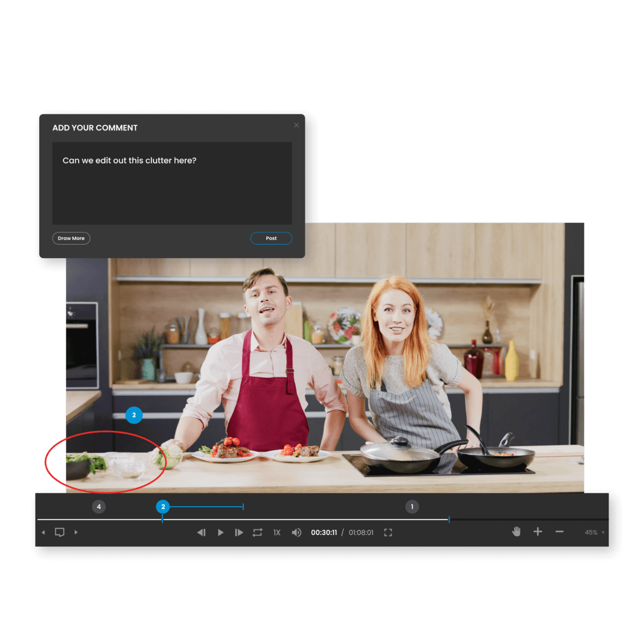Screen dimensions: 644x644
Task: Toggle fullscreen playback mode
Action: pos(388,532)
